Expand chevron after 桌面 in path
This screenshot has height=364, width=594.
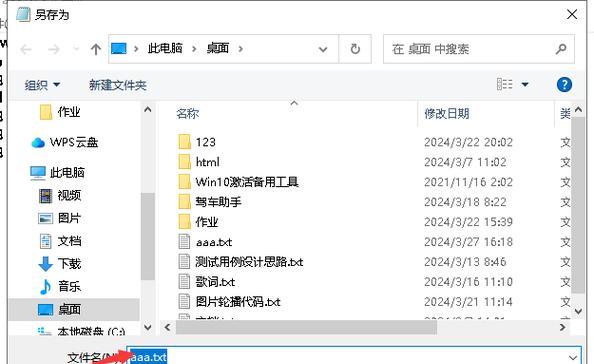(x=241, y=49)
